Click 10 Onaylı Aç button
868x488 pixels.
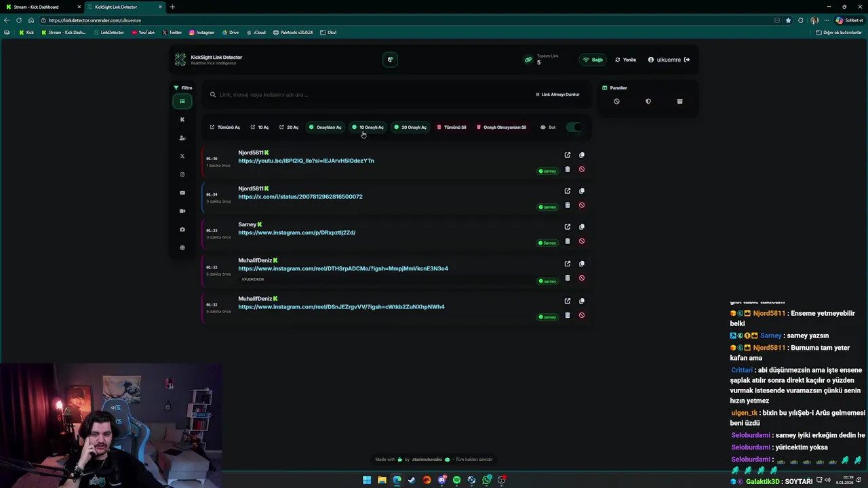pyautogui.click(x=368, y=127)
